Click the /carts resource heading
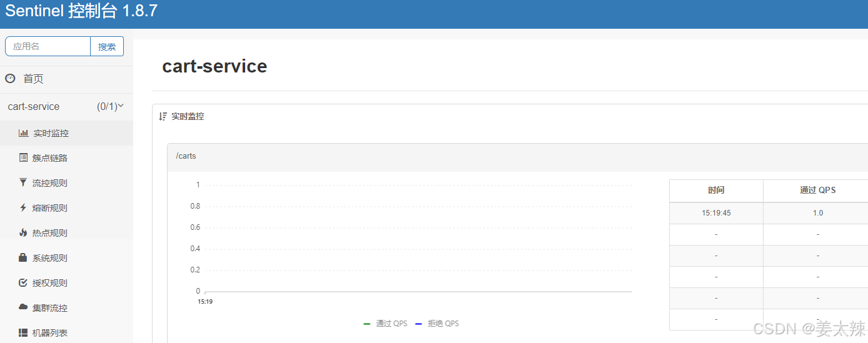Viewport: 868px width, 343px height. [186, 156]
